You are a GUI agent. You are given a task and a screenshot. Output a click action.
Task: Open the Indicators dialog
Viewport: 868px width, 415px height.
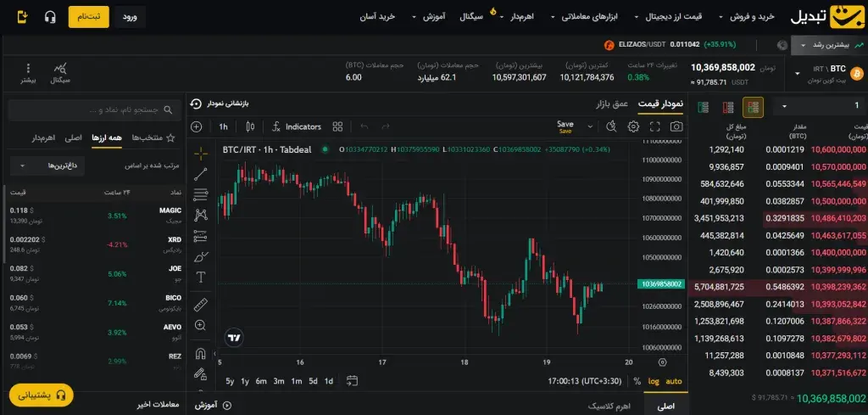pyautogui.click(x=297, y=127)
